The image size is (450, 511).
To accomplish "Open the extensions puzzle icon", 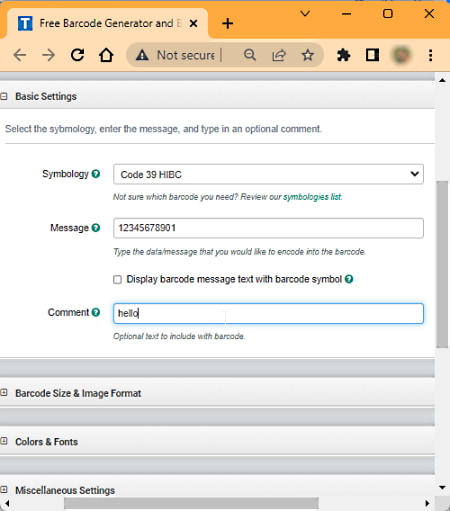I will coord(343,55).
